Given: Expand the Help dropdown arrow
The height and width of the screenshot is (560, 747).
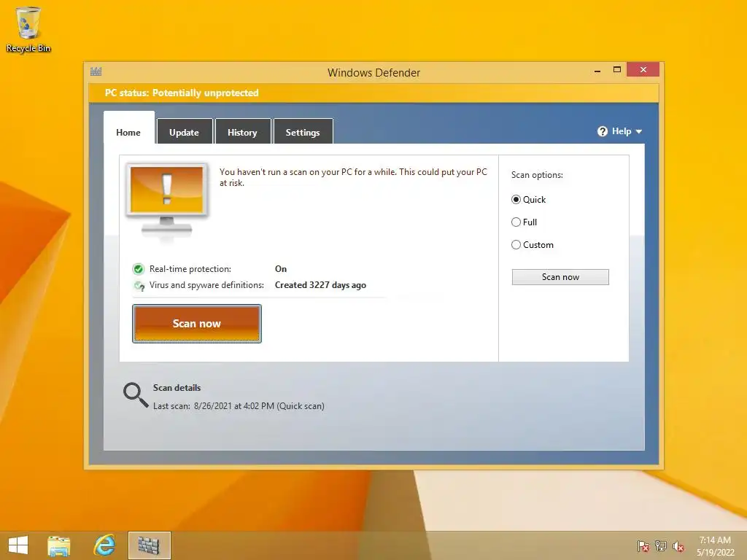Looking at the screenshot, I should click(x=639, y=131).
